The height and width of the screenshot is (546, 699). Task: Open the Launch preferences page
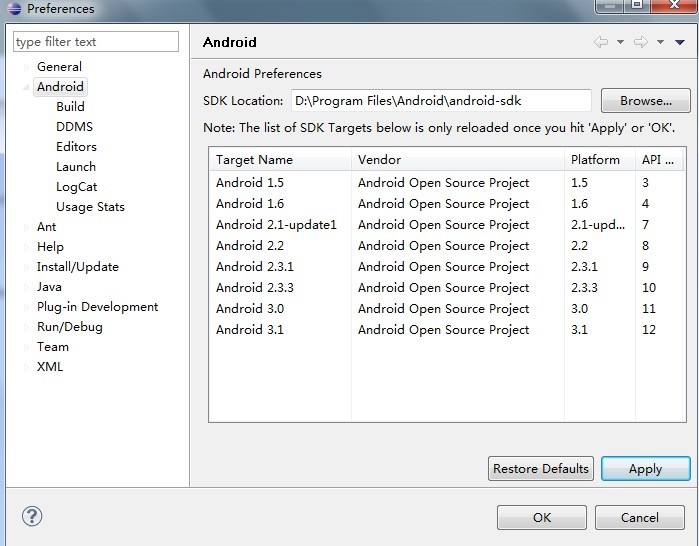coord(76,167)
